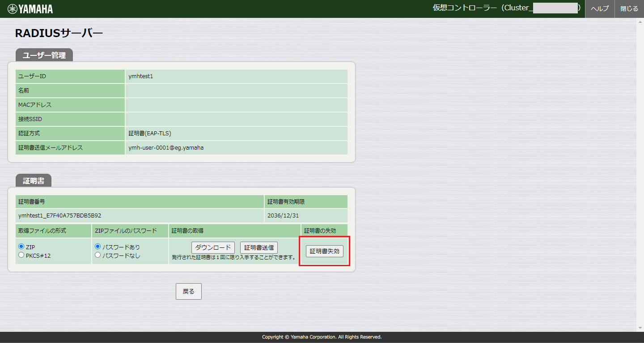
Task: Select the パスワードなし radio option
Action: coord(98,255)
